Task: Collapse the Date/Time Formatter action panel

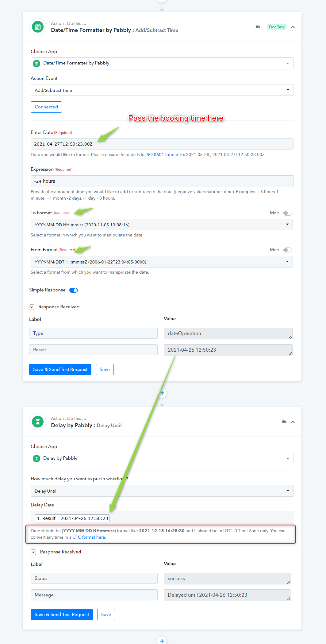Action: point(293,27)
